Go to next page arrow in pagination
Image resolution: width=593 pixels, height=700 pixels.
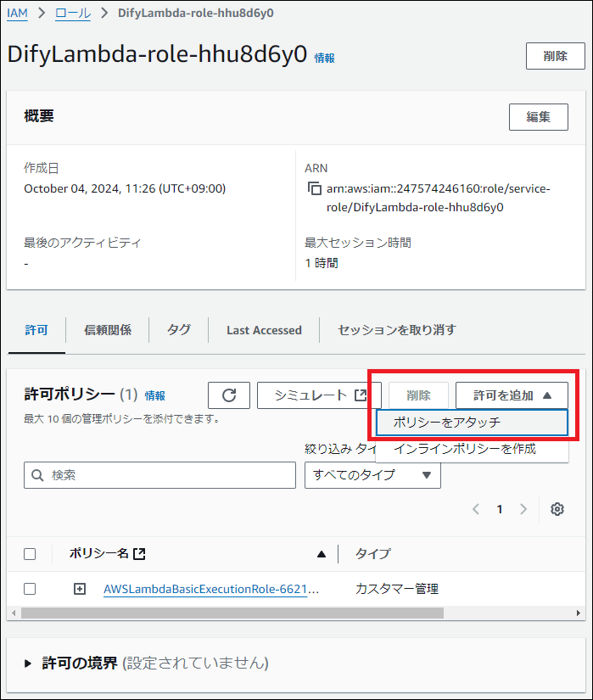pos(523,509)
